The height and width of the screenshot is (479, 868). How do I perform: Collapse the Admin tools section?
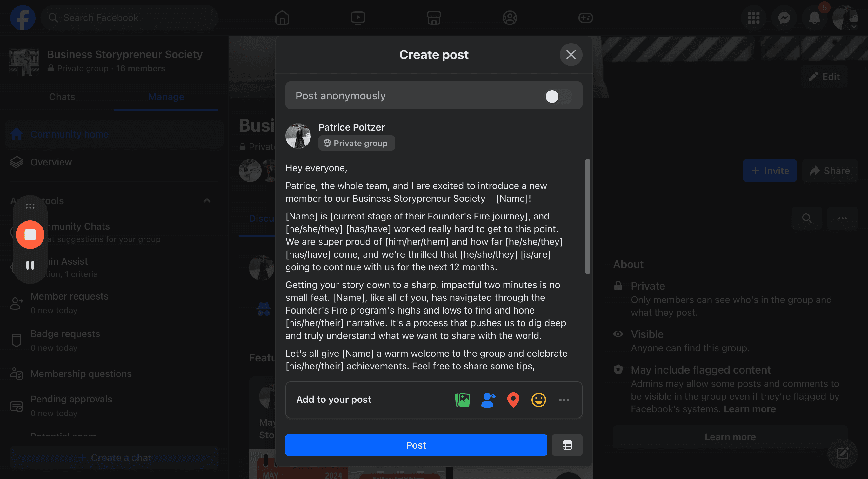(207, 201)
